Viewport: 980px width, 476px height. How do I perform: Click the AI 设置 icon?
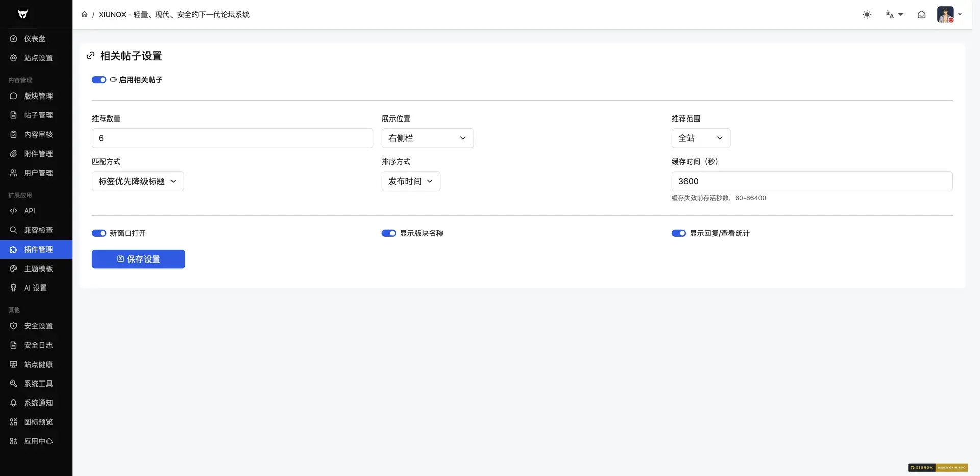[x=14, y=288]
